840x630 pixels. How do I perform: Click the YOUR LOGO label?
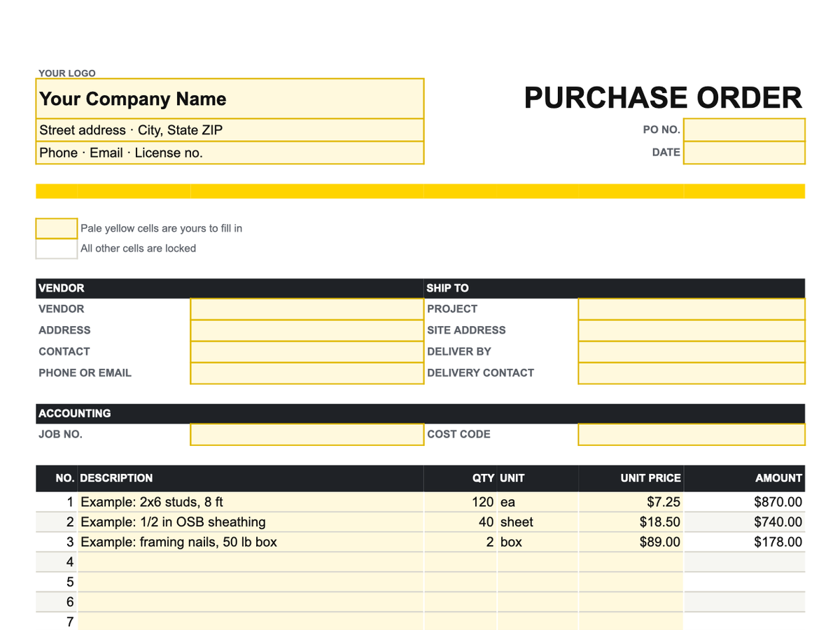tap(67, 73)
